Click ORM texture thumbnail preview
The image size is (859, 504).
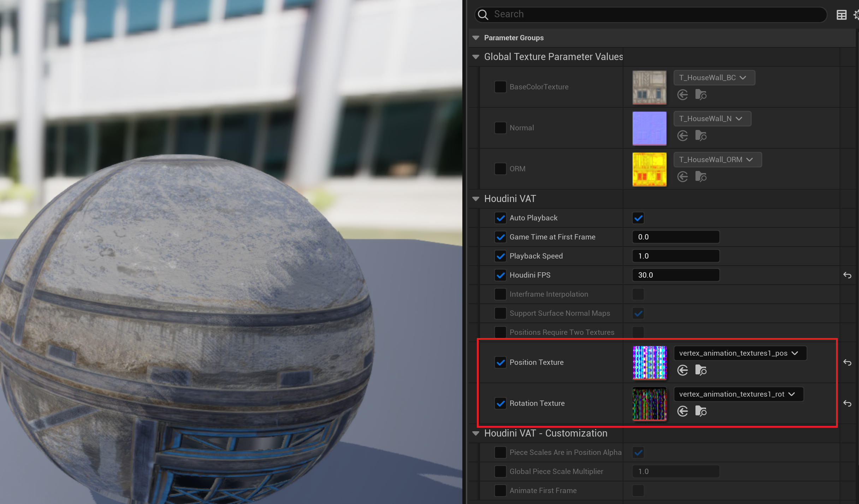pos(650,169)
